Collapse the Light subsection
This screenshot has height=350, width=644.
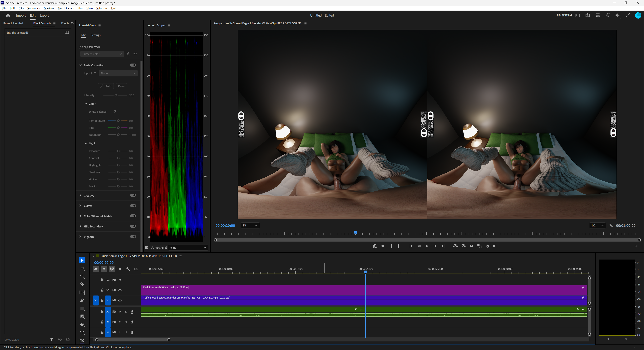pos(86,143)
